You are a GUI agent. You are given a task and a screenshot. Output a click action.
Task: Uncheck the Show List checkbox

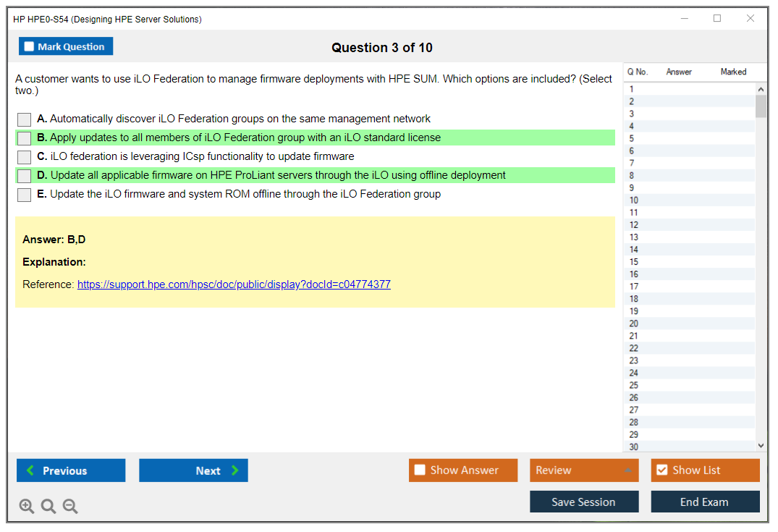tap(661, 470)
